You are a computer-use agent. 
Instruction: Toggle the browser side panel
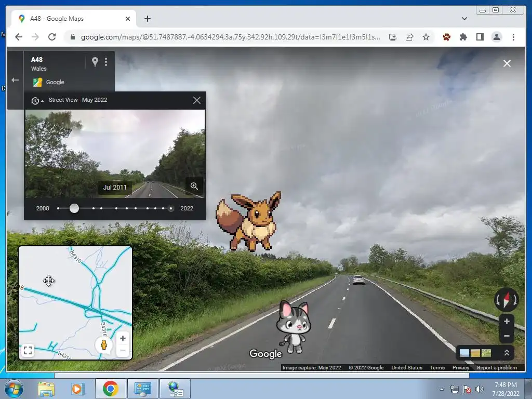480,37
